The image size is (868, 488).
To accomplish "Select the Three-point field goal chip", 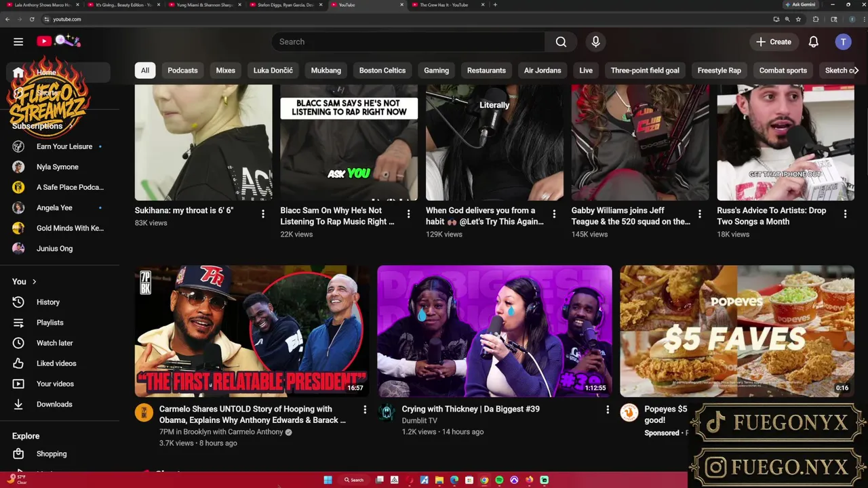I will (x=645, y=70).
